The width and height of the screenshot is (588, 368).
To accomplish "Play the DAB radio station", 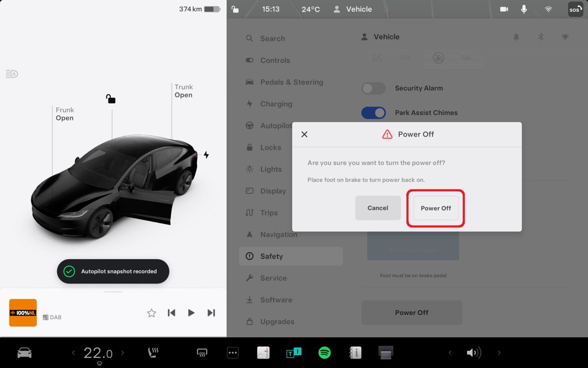I will click(x=191, y=313).
